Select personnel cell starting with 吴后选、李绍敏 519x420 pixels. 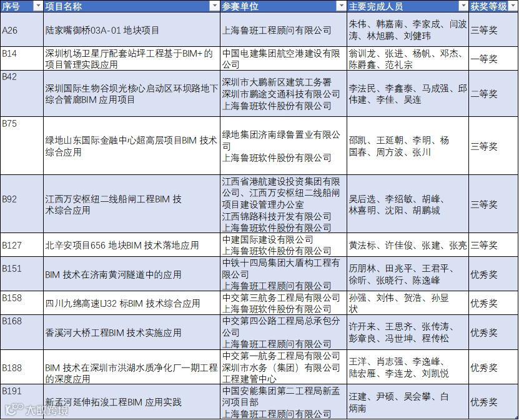[x=408, y=204]
